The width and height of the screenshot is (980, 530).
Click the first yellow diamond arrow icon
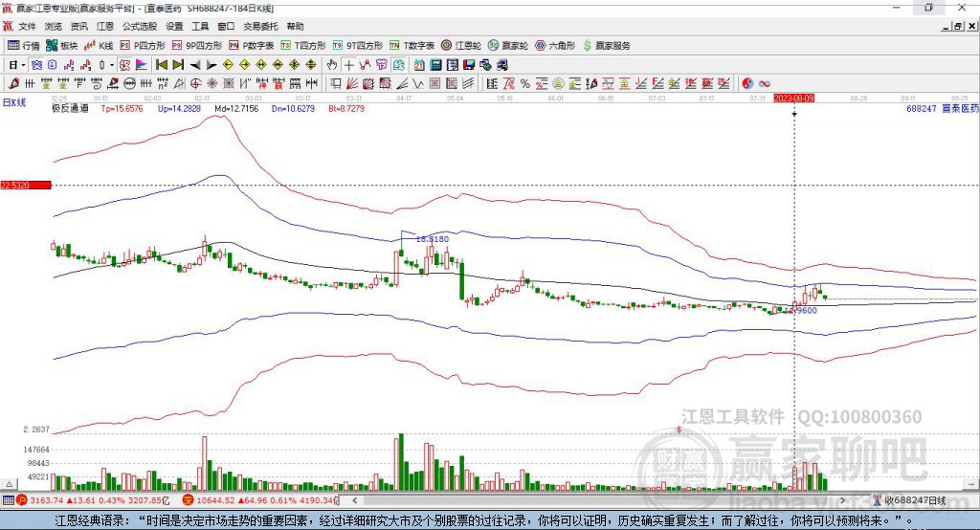pyautogui.click(x=228, y=65)
